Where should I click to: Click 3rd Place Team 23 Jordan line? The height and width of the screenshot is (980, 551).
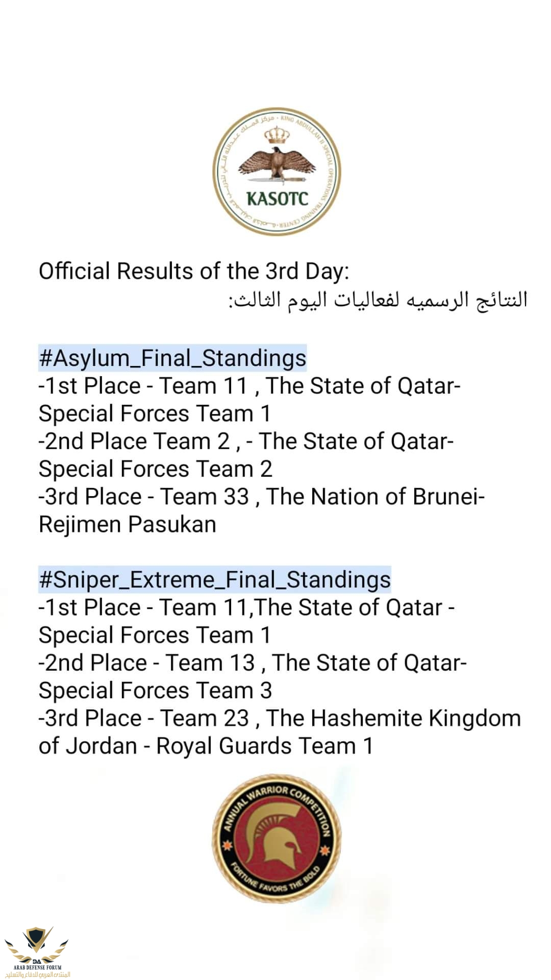(280, 718)
